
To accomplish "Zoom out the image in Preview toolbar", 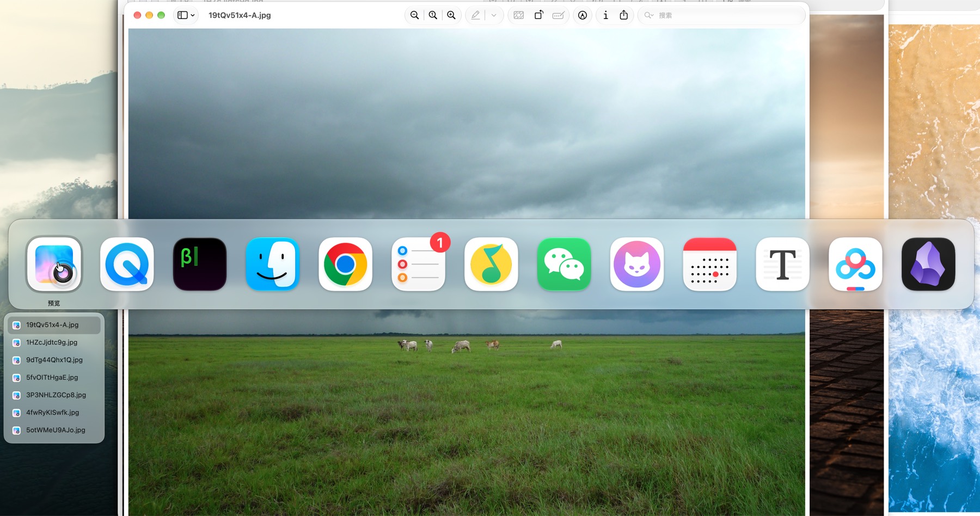I will coord(414,15).
